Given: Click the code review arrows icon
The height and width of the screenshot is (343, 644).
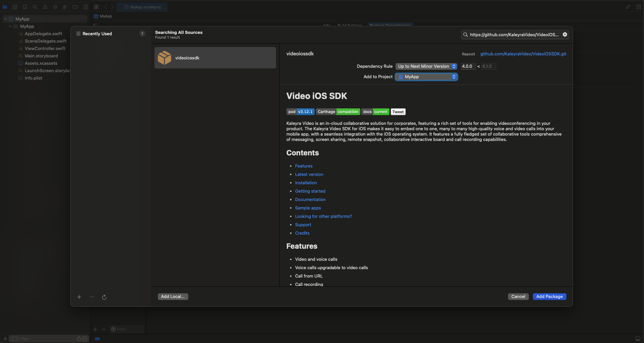Looking at the screenshot, I should tap(628, 7).
